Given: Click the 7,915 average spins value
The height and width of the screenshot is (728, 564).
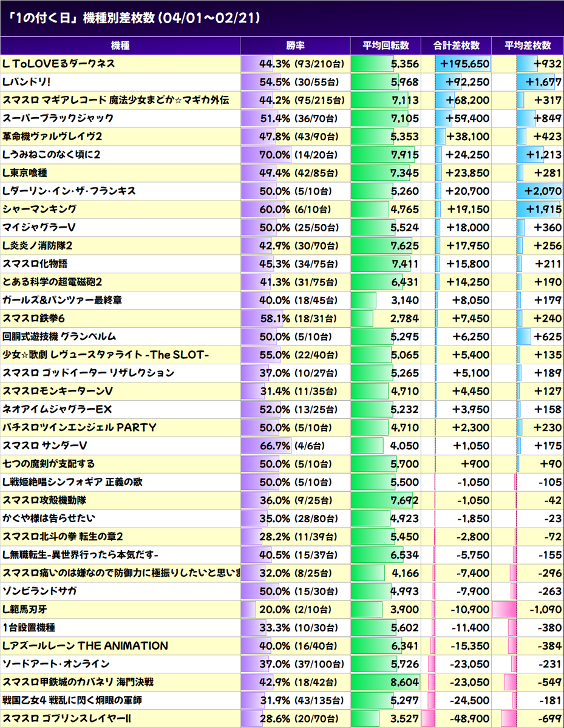Looking at the screenshot, I should click(x=404, y=155).
